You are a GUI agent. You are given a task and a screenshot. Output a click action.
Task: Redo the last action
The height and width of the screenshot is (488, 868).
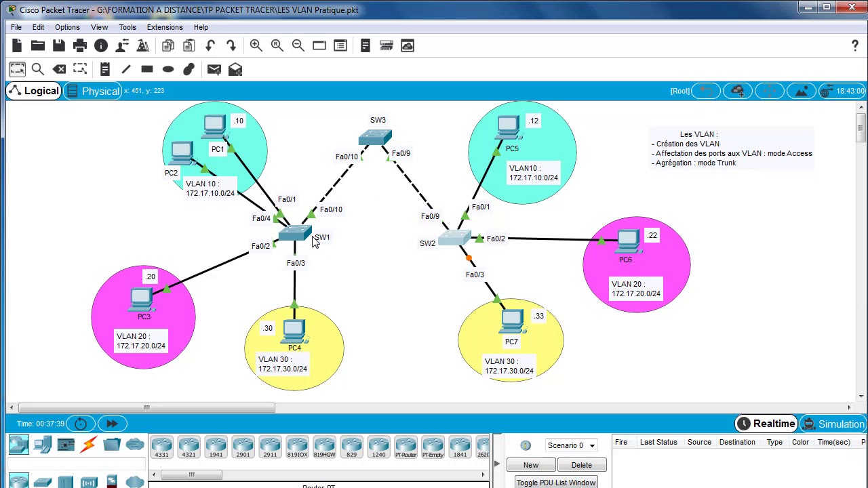point(231,45)
